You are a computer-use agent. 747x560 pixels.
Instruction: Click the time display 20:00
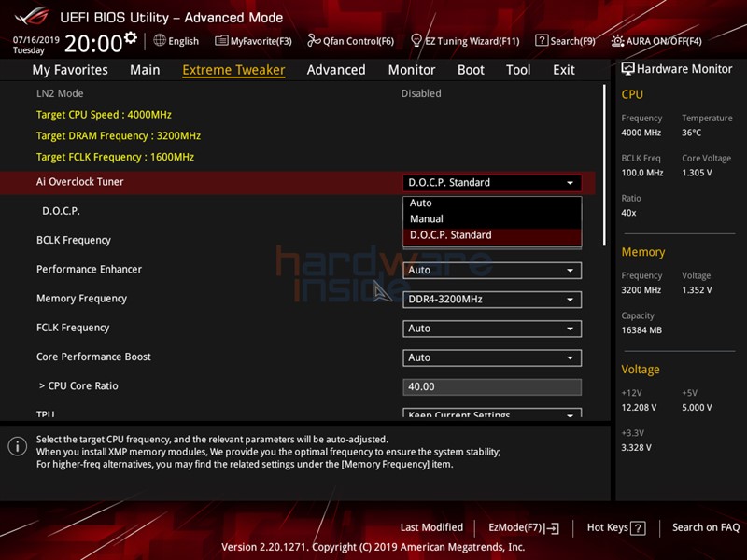point(94,43)
